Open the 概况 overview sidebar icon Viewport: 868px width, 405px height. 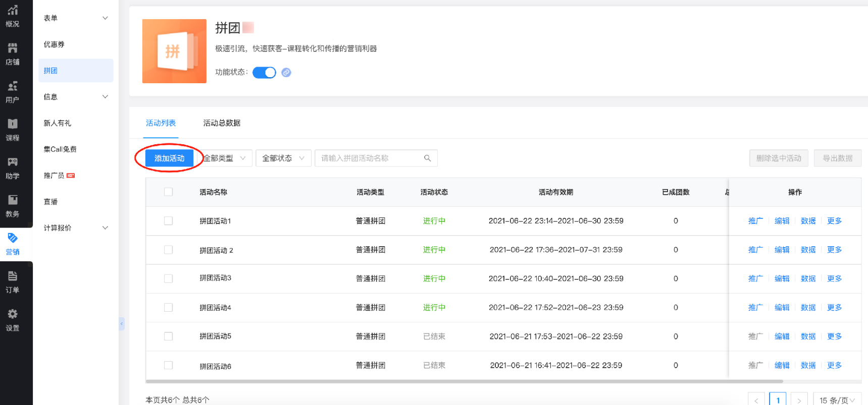(13, 16)
